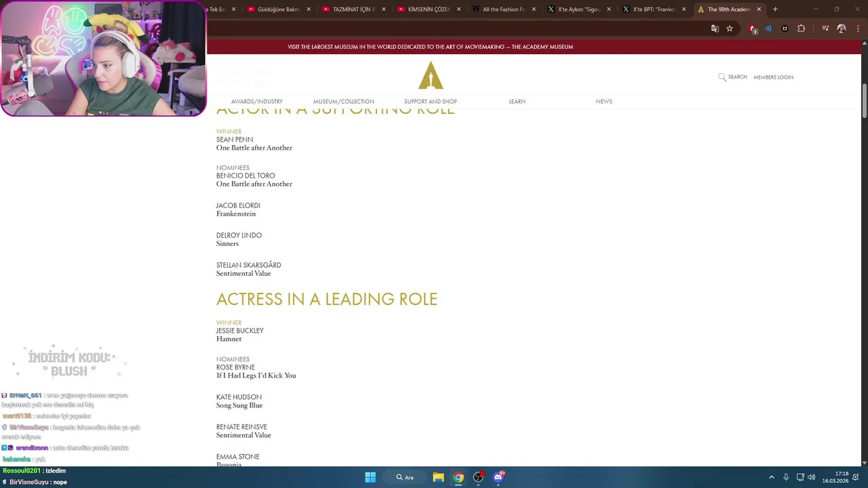The height and width of the screenshot is (488, 868).
Task: Click the page vertical scrollbar thumb
Action: (x=864, y=100)
